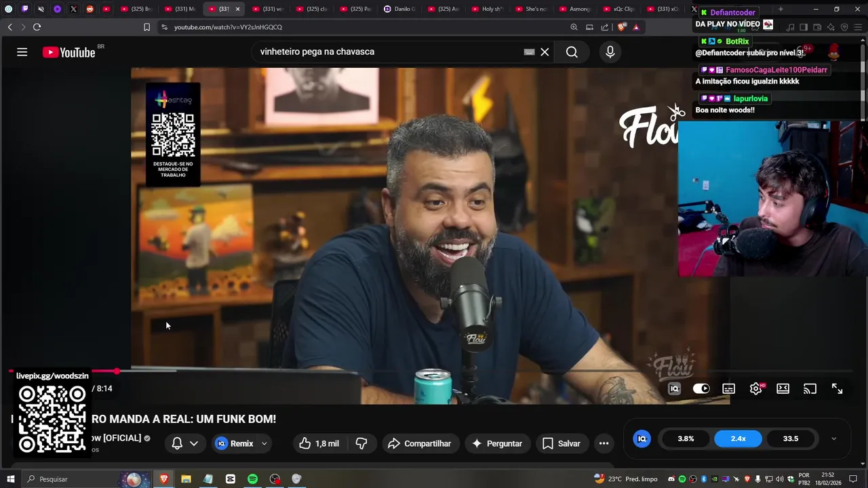The image size is (868, 488).
Task: Select the 33.5 stat pill
Action: [x=791, y=439]
